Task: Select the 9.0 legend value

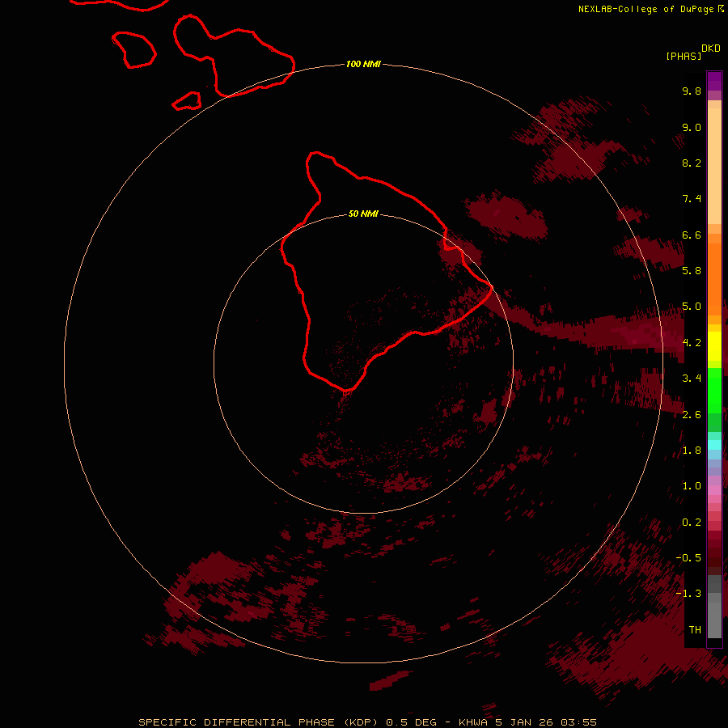Action: tap(692, 127)
